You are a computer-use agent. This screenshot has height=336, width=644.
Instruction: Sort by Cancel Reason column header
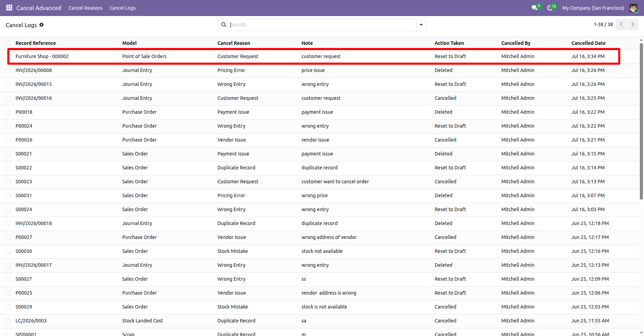pos(234,43)
